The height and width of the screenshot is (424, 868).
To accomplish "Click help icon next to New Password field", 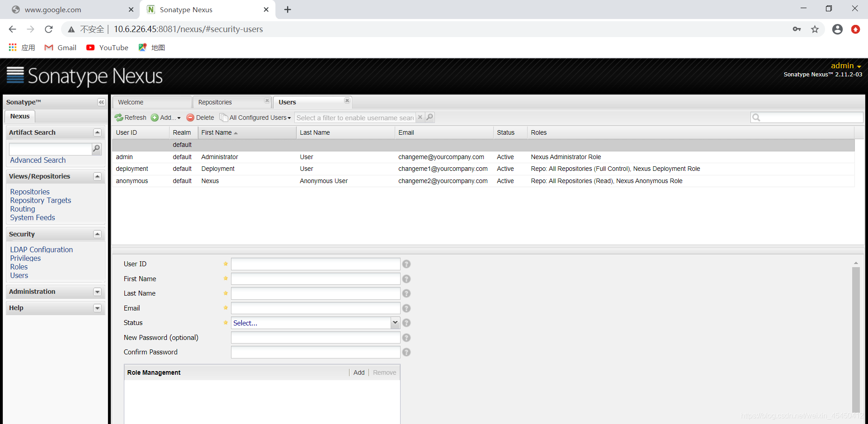I will click(x=406, y=338).
